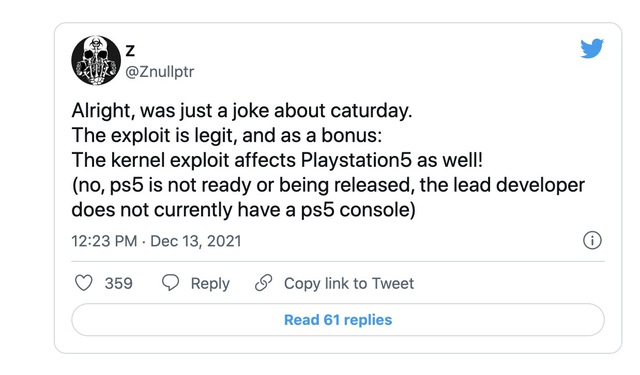The height and width of the screenshot is (375, 640).
Task: Open the tweet info circle icon
Action: [x=592, y=240]
